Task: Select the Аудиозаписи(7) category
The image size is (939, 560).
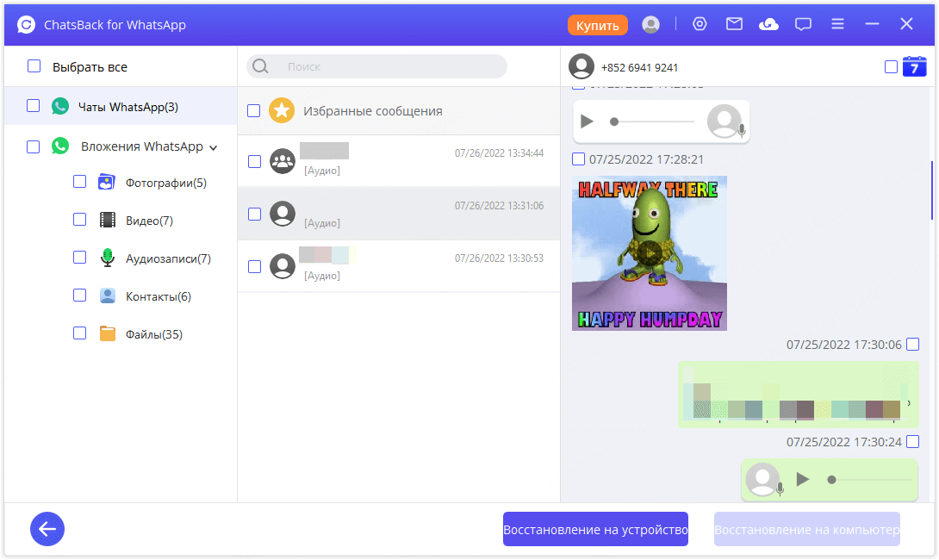Action: (167, 258)
